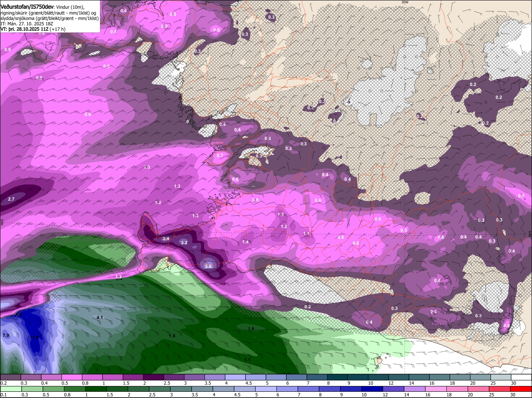Click the 1.4 snowfall value on the map

pyautogui.click(x=245, y=242)
